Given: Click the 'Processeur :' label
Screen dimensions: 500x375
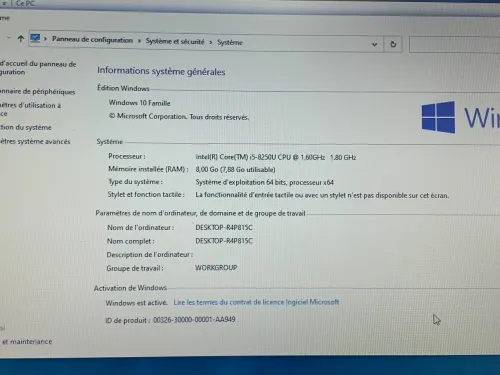Looking at the screenshot, I should [127, 156].
